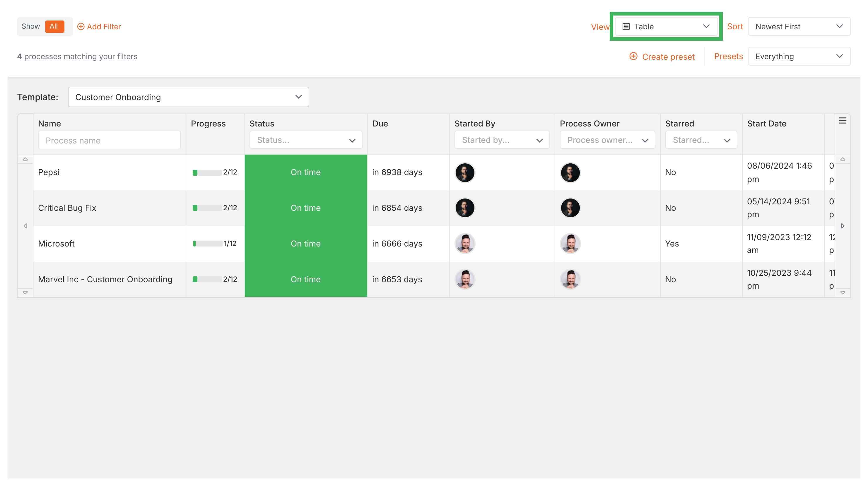This screenshot has width=868, height=486.
Task: Click the hamburger column menu icon
Action: pyautogui.click(x=843, y=121)
